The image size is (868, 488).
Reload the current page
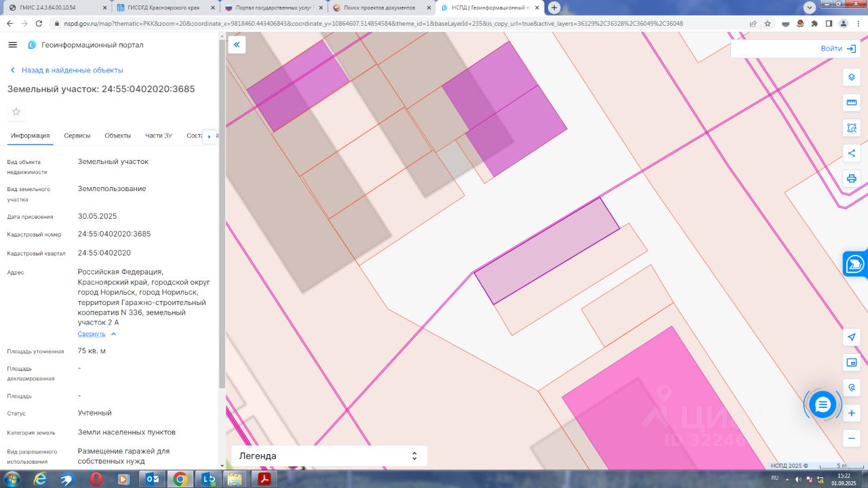(39, 23)
